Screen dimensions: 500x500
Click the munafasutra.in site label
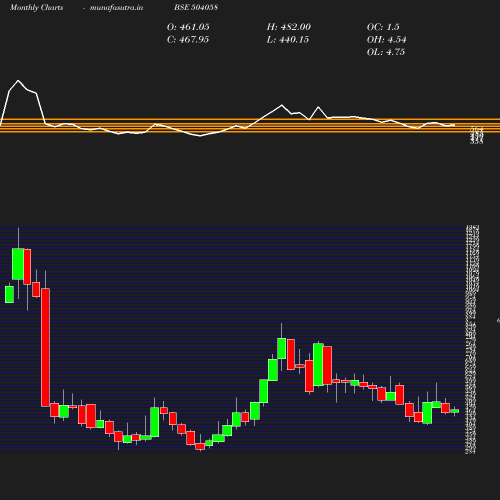(116, 7)
